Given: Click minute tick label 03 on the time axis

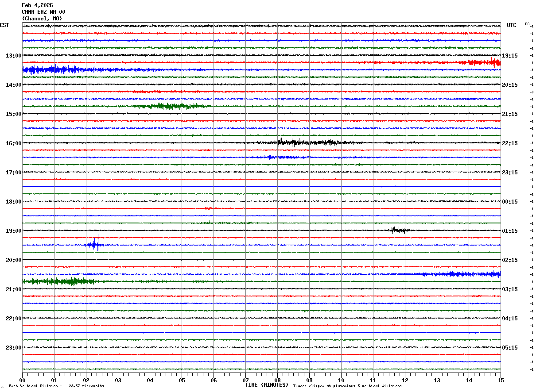Looking at the screenshot, I should point(118,380).
